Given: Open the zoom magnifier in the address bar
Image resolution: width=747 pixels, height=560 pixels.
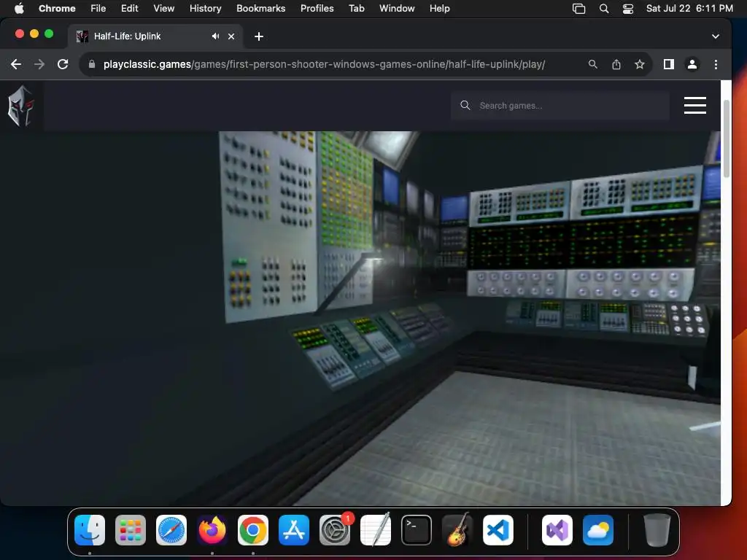Looking at the screenshot, I should pos(592,64).
